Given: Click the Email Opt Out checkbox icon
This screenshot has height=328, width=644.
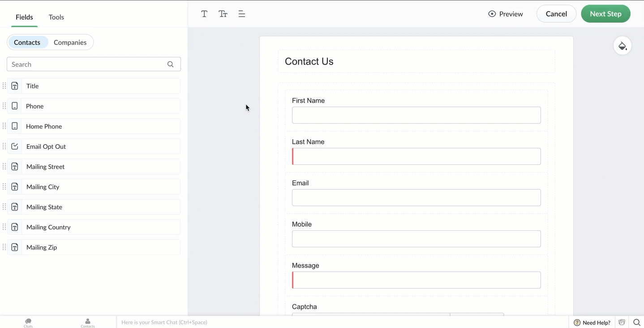Looking at the screenshot, I should (15, 147).
